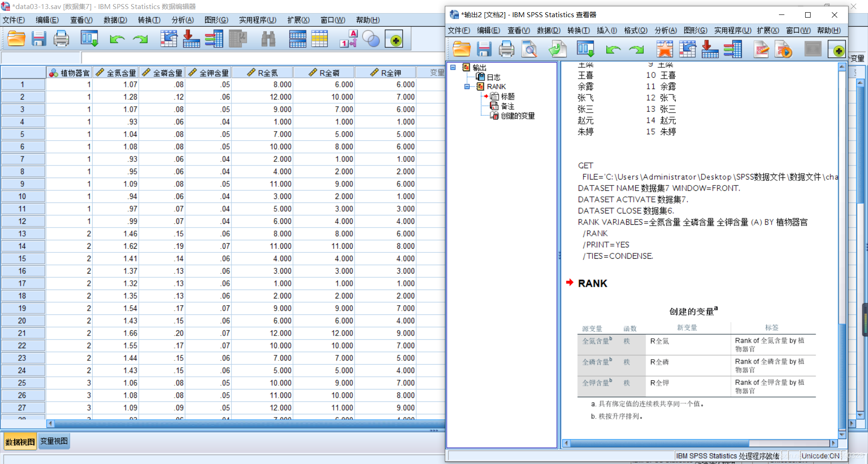Open 转换(T) menu in Data Editor
Image resolution: width=868 pixels, height=464 pixels.
point(149,20)
